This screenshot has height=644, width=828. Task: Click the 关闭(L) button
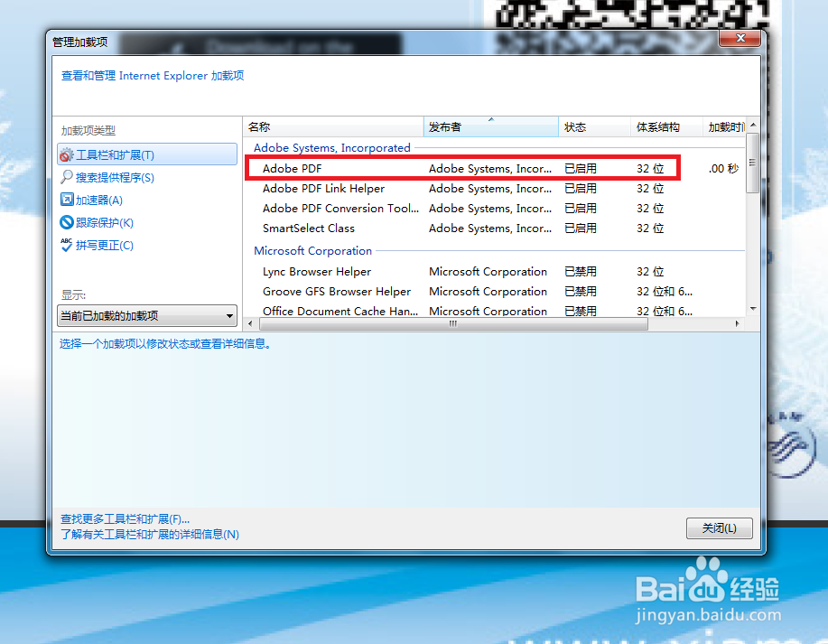coord(720,528)
